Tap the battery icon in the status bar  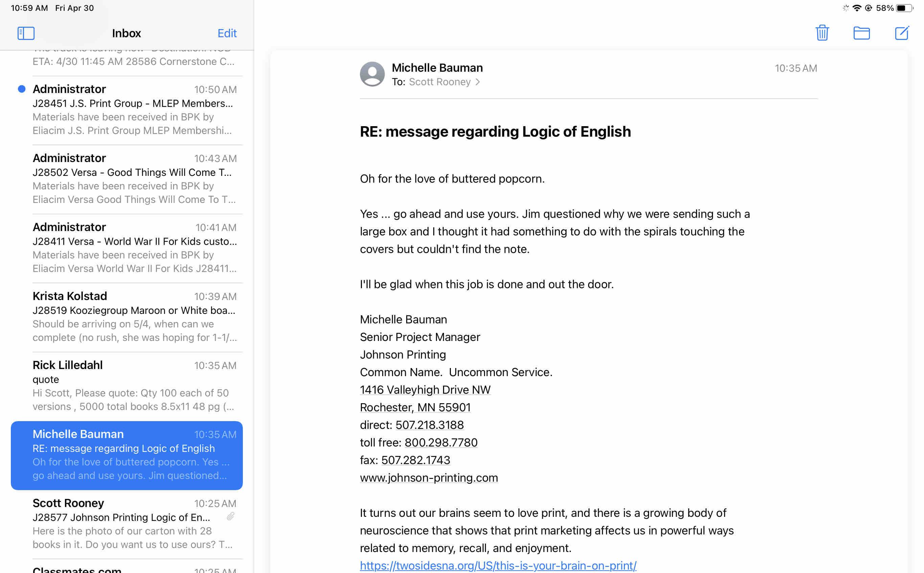point(904,8)
